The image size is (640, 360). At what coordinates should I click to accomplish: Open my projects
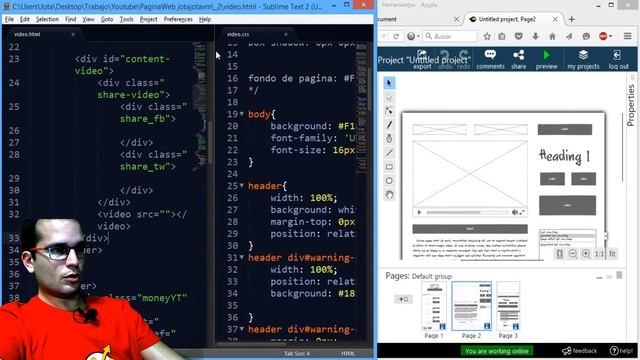point(583,59)
